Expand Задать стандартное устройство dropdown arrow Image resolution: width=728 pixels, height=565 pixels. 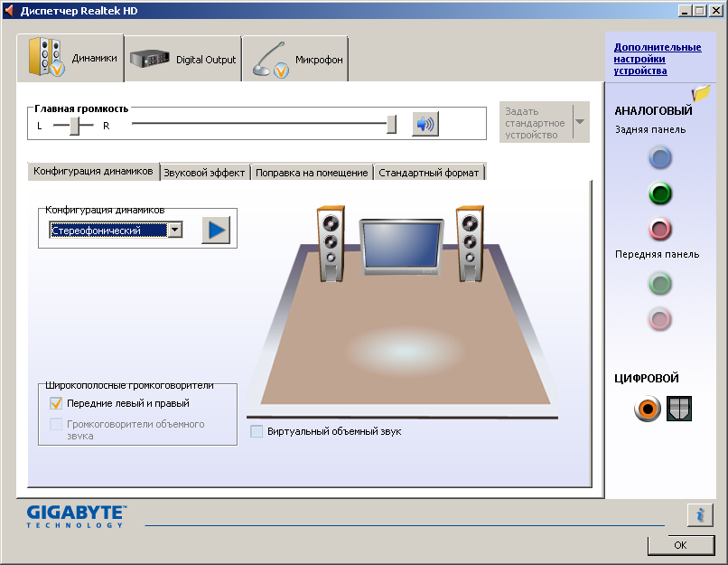pos(580,122)
